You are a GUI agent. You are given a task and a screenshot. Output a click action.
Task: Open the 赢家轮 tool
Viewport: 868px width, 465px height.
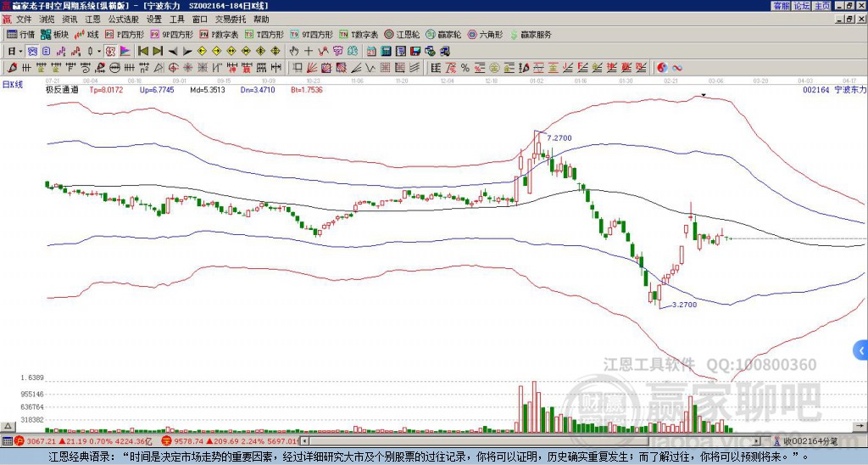click(x=443, y=34)
